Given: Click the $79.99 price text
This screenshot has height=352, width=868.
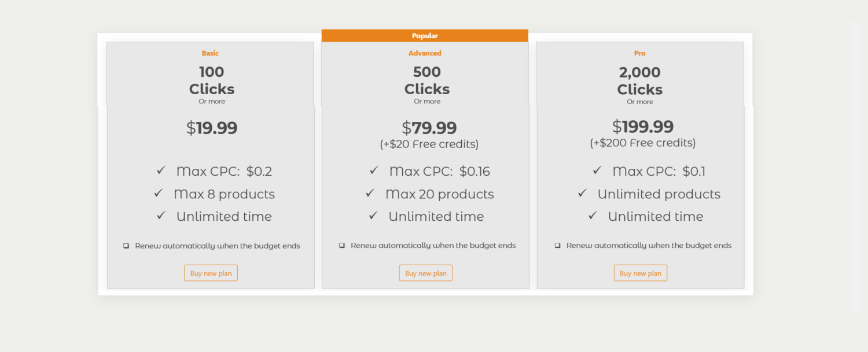Looking at the screenshot, I should click(429, 128).
